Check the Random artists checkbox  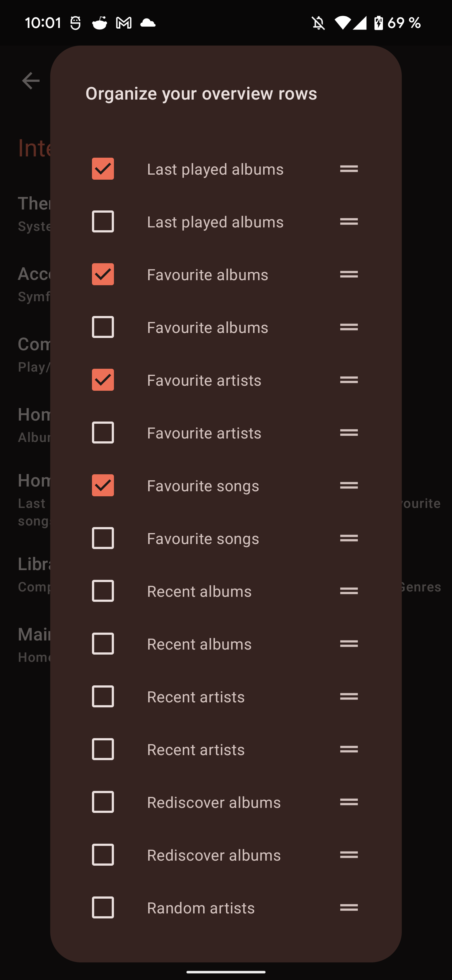tap(103, 907)
